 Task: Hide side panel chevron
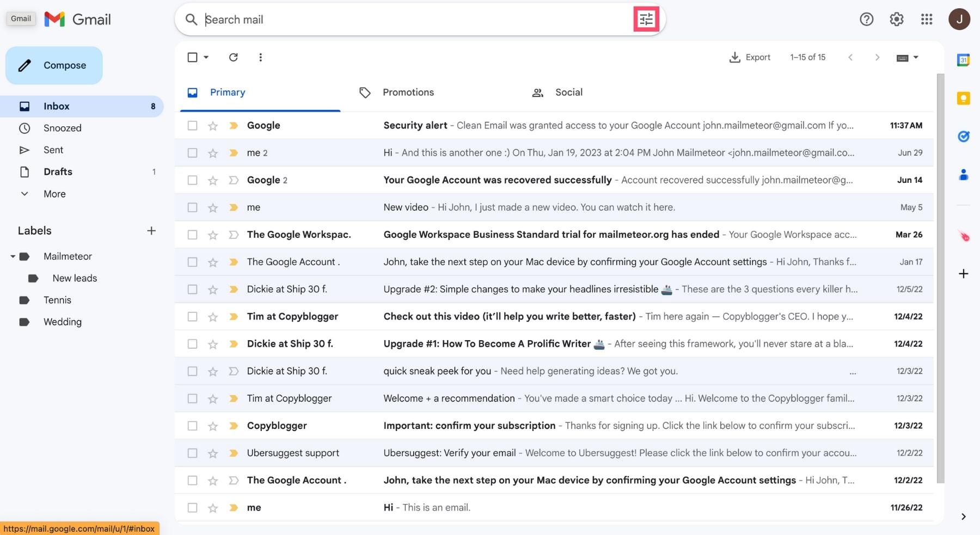pyautogui.click(x=963, y=516)
